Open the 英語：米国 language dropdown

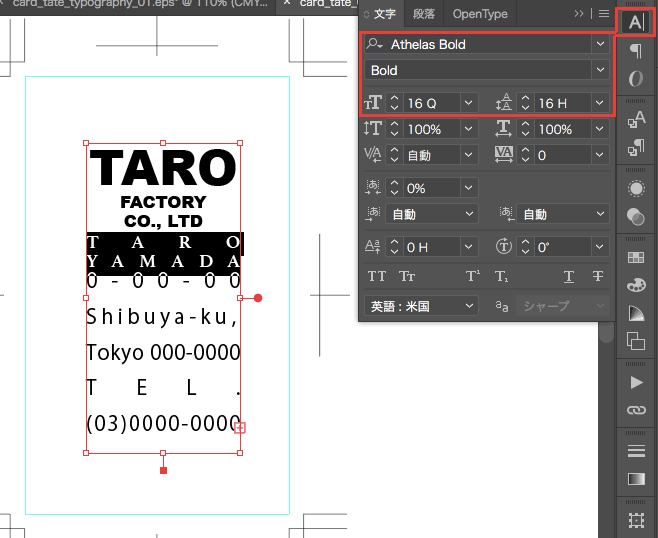420,306
